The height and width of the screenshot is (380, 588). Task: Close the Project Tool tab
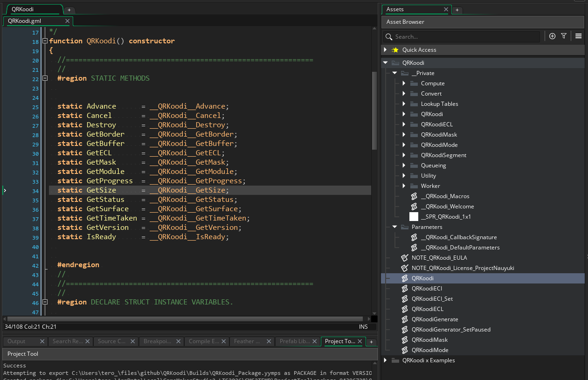tap(361, 341)
